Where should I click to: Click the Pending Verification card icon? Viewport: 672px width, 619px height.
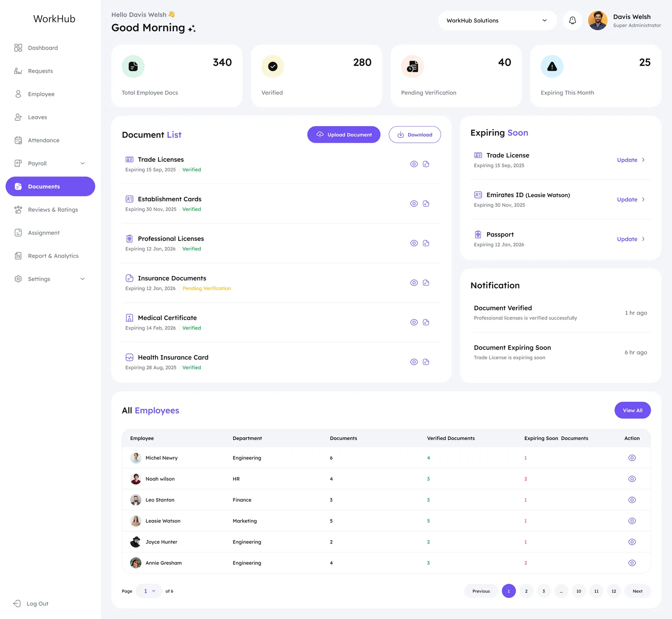pyautogui.click(x=412, y=66)
